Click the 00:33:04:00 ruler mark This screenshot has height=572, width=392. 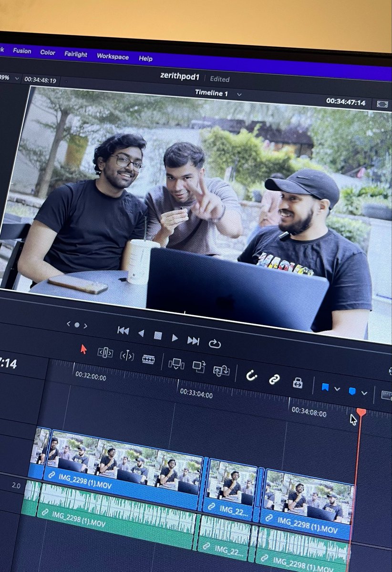click(196, 394)
